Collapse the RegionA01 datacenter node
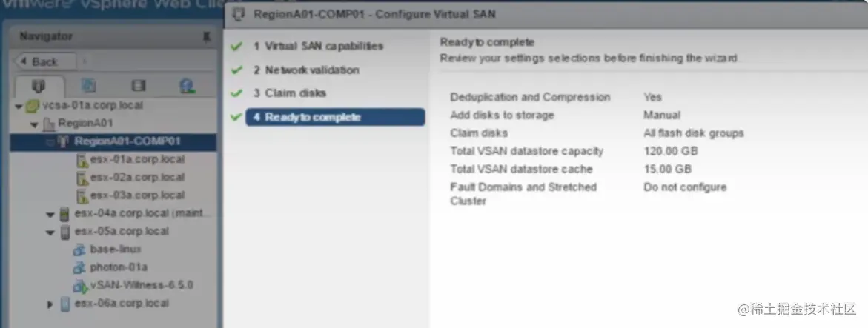 click(33, 124)
